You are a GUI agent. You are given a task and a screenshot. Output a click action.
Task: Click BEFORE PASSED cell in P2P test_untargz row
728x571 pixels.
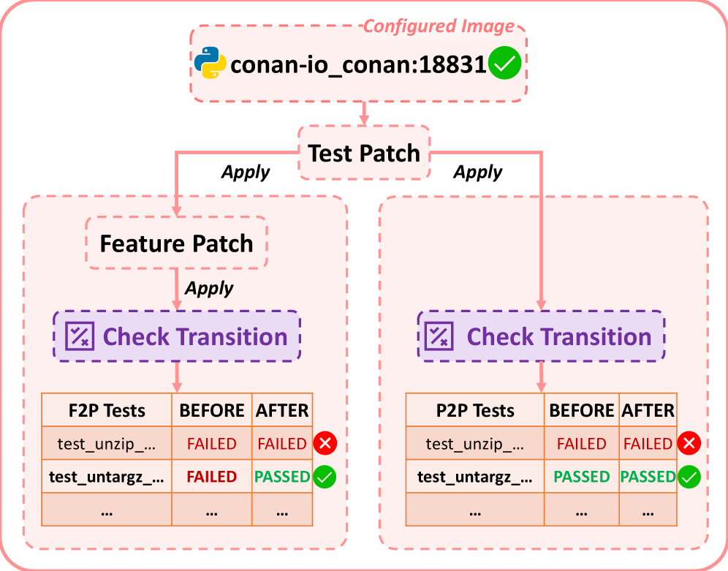582,476
